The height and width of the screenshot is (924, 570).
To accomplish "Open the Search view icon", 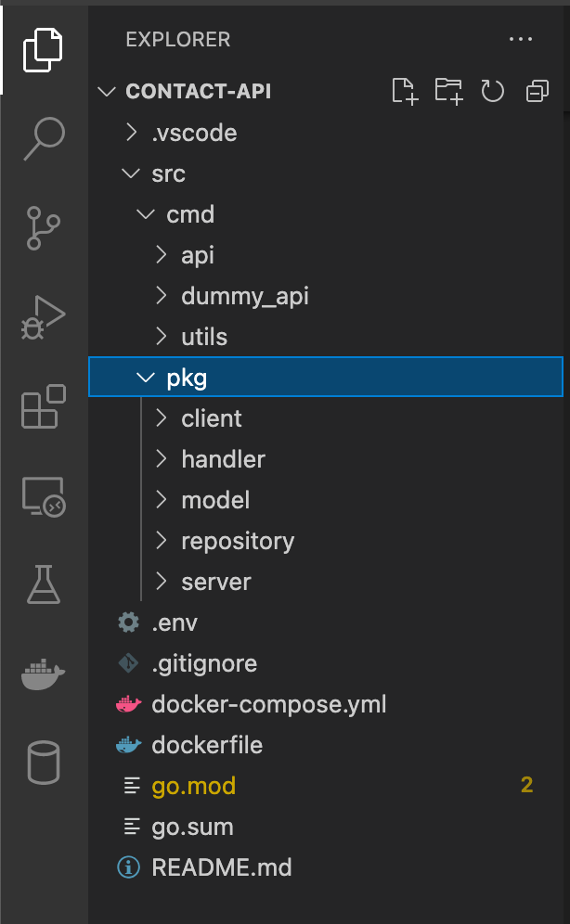I will [44, 137].
